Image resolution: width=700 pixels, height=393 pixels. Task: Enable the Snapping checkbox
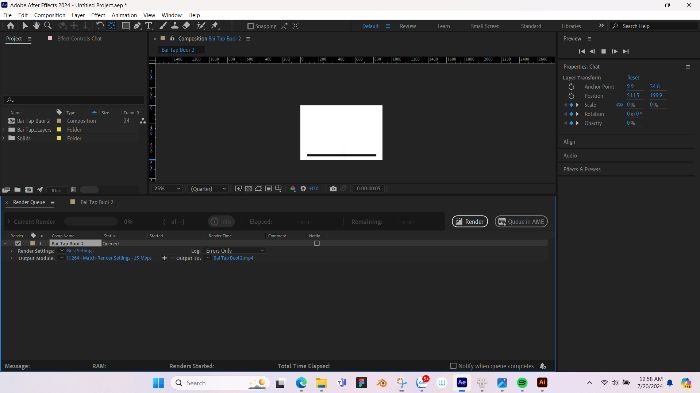click(x=250, y=26)
